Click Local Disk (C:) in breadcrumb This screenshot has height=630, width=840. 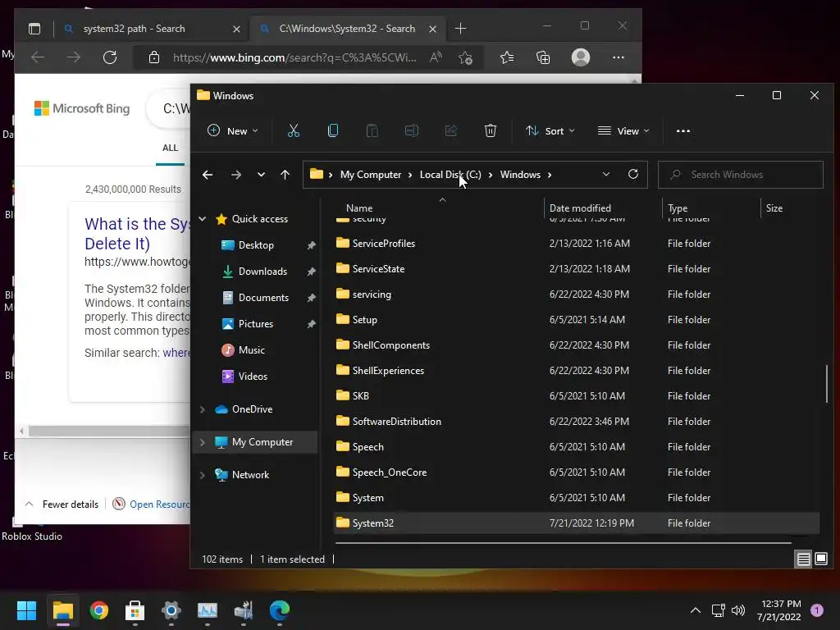tap(450, 175)
